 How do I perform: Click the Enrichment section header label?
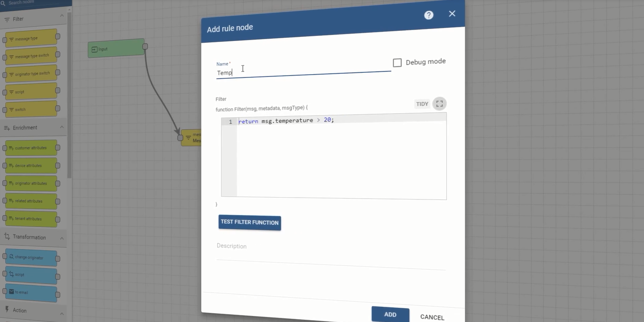(x=25, y=128)
